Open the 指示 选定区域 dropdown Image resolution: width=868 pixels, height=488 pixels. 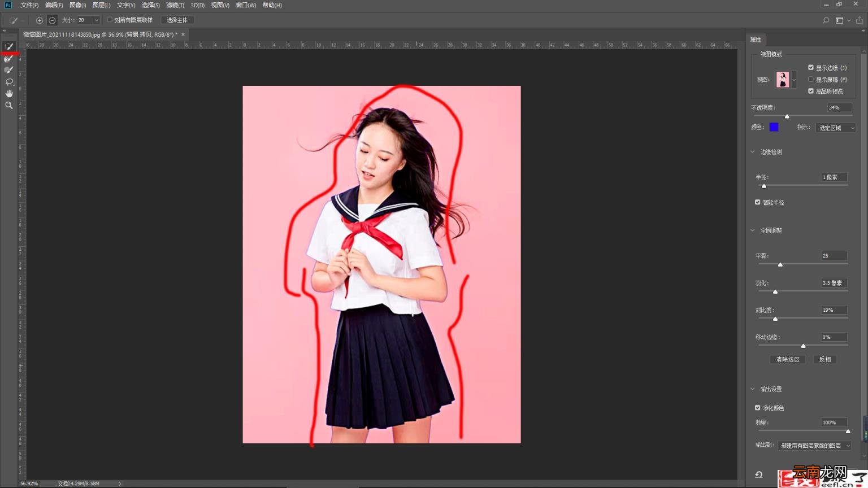(835, 128)
